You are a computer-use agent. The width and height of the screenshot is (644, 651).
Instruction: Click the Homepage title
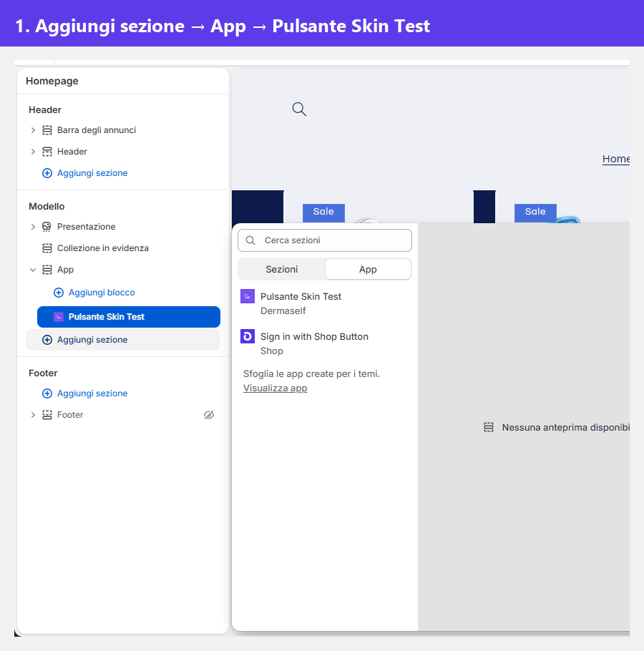pyautogui.click(x=52, y=81)
